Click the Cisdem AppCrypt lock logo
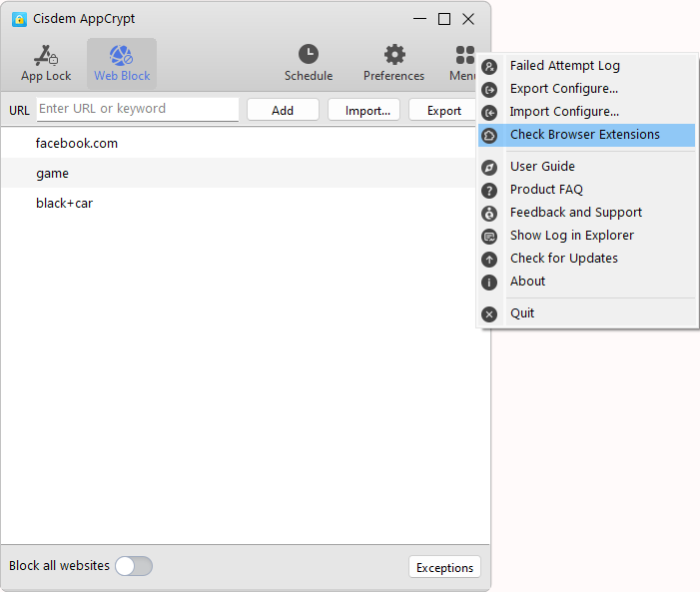700x592 pixels. pyautogui.click(x=19, y=19)
